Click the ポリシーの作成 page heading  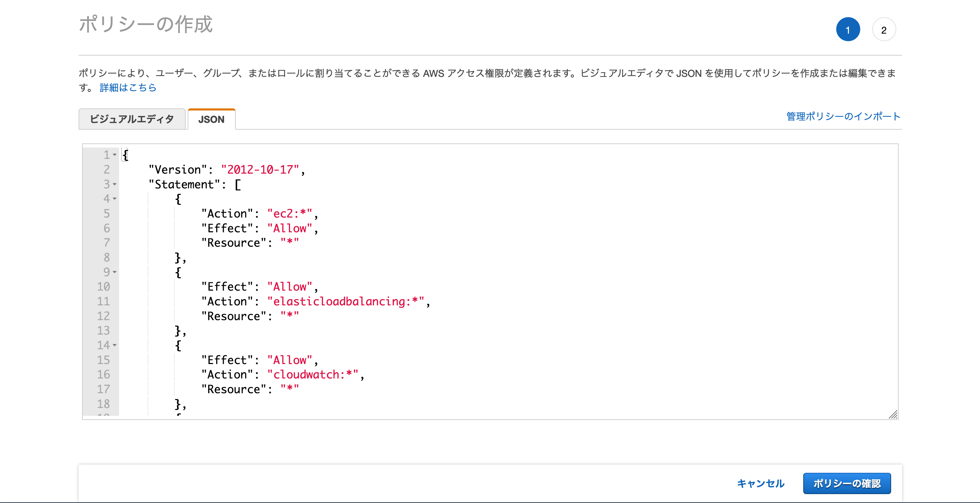click(146, 24)
